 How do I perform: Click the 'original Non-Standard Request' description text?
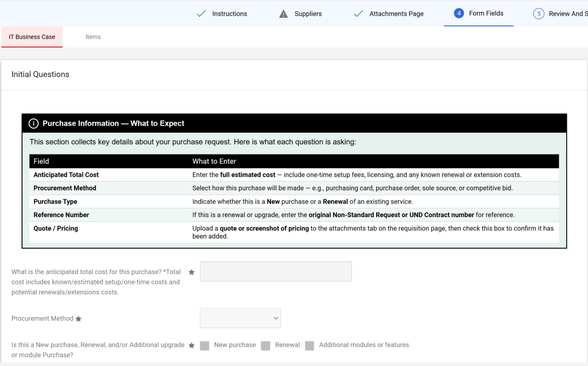point(353,215)
